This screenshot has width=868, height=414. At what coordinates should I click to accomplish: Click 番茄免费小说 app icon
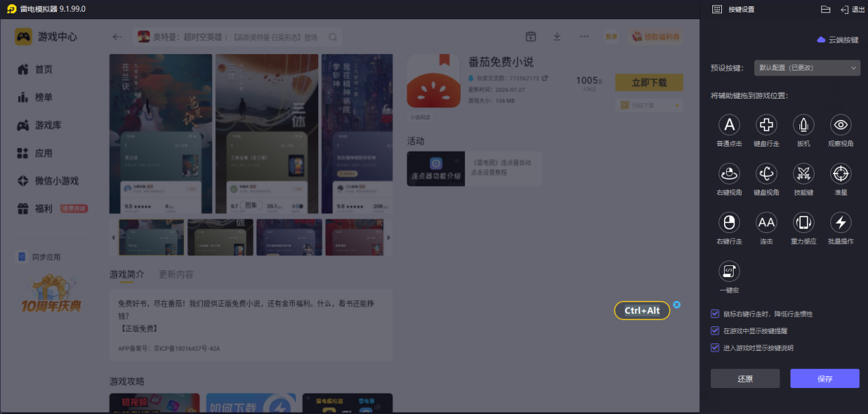tap(433, 81)
